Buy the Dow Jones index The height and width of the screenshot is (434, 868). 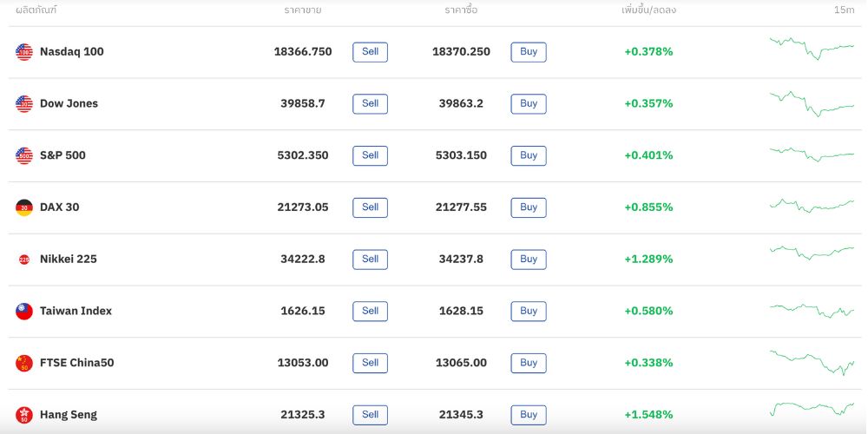point(529,104)
